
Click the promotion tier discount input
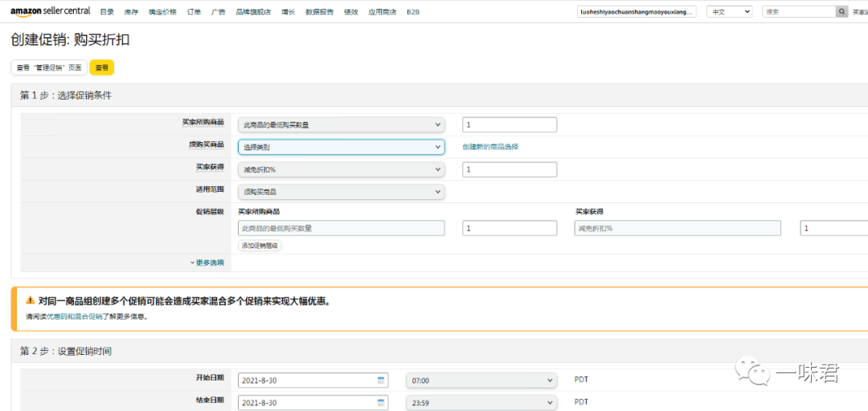click(833, 229)
